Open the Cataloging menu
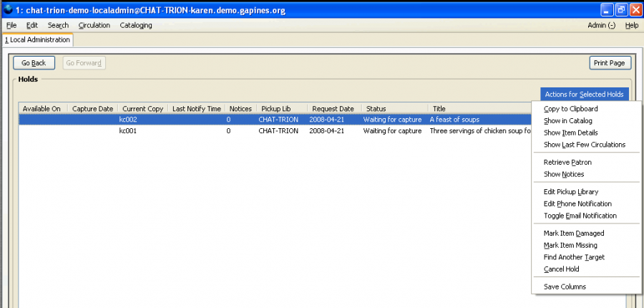Image resolution: width=644 pixels, height=308 pixels. pyautogui.click(x=136, y=25)
